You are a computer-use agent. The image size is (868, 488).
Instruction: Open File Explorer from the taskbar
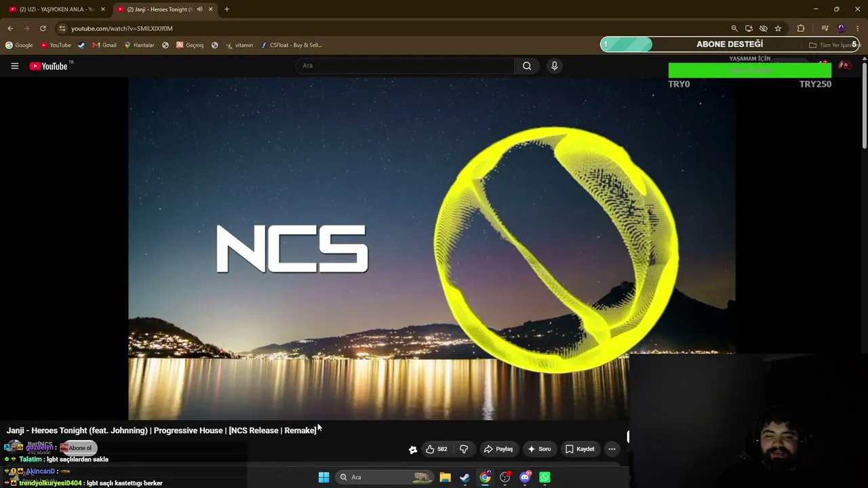pyautogui.click(x=445, y=477)
